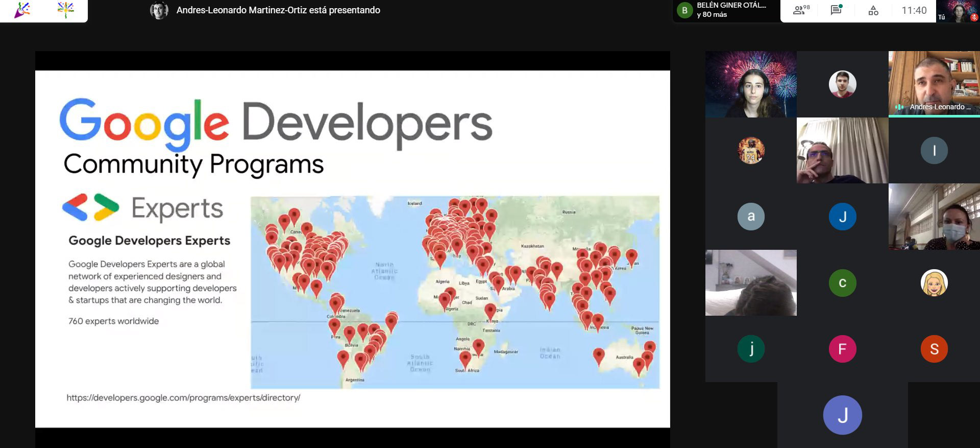The image size is (980, 448).
Task: Open the video tile showing dark hair
Action: pos(751,282)
